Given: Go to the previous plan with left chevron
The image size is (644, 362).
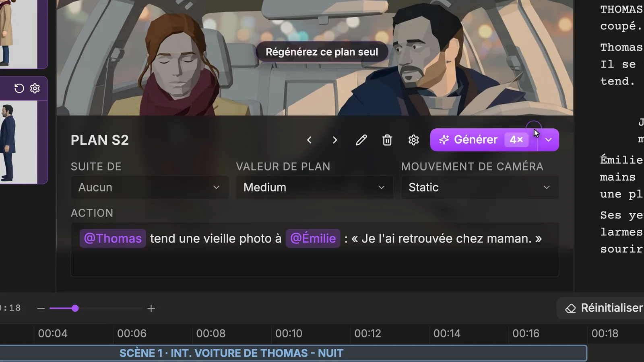Looking at the screenshot, I should 309,140.
